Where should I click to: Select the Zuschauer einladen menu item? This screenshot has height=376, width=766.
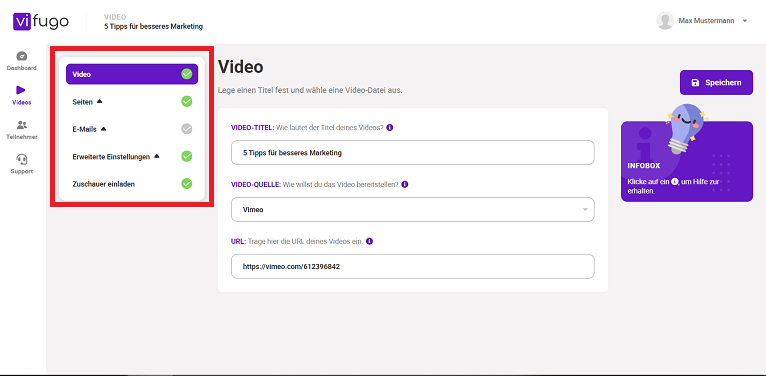coord(132,184)
